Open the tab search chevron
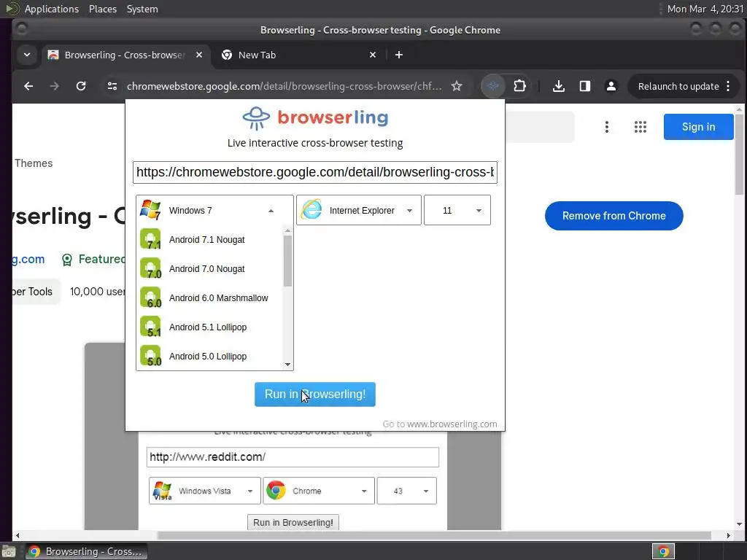747x560 pixels. [x=27, y=55]
